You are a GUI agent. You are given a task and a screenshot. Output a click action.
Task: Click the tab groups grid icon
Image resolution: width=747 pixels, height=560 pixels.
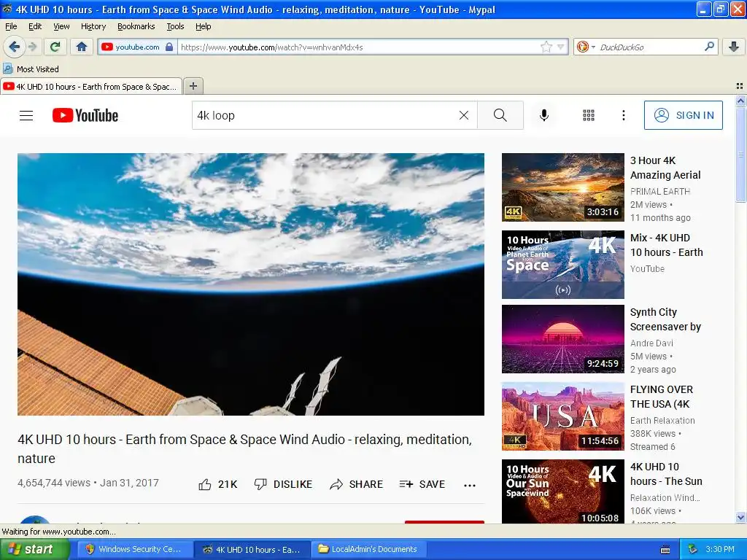[740, 86]
